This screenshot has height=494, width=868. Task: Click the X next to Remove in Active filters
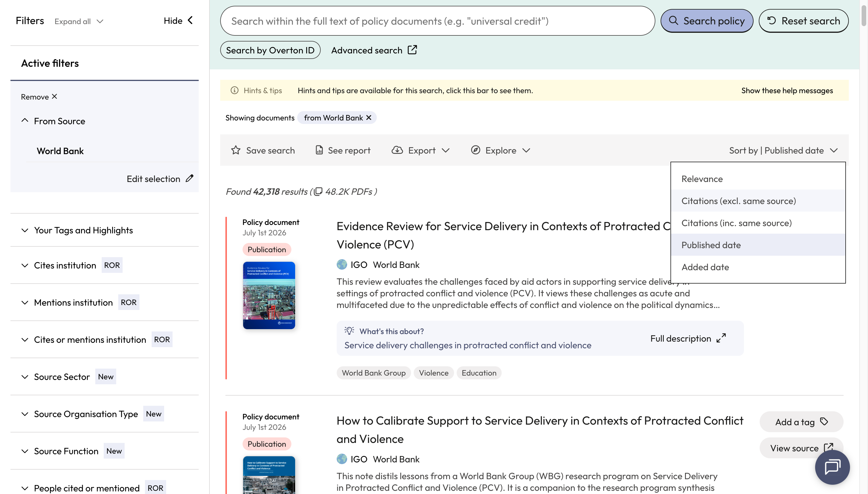pyautogui.click(x=54, y=97)
